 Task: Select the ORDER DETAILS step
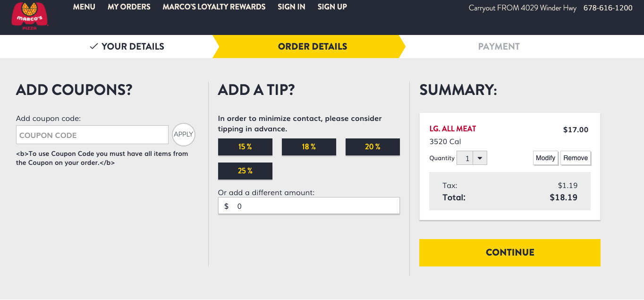[x=312, y=46]
